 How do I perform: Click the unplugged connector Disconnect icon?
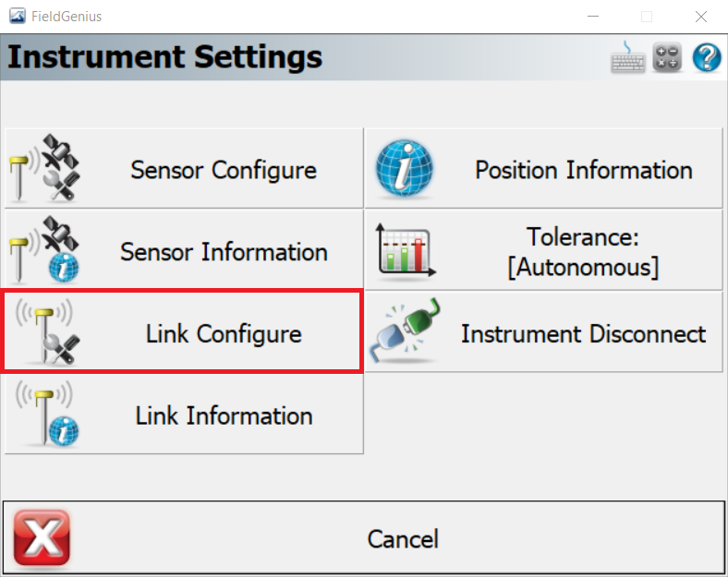click(x=405, y=331)
